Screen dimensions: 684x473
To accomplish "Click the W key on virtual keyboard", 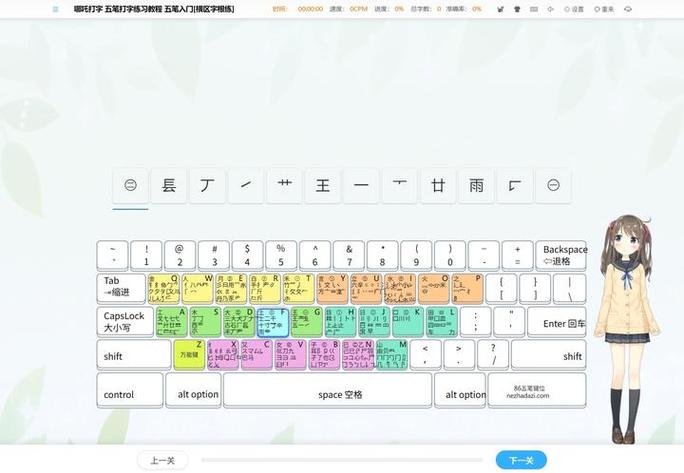I will click(197, 288).
